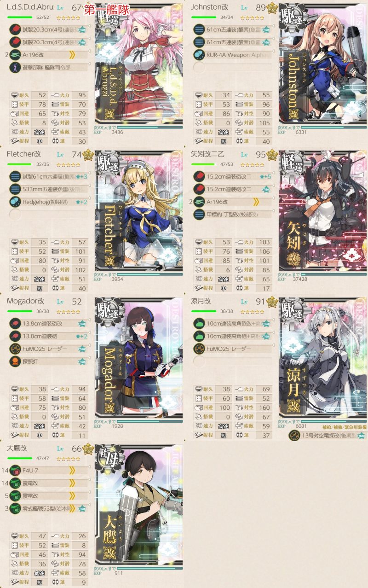
Task: Click the searchlight equipment icon on Mogador改
Action: point(14,361)
